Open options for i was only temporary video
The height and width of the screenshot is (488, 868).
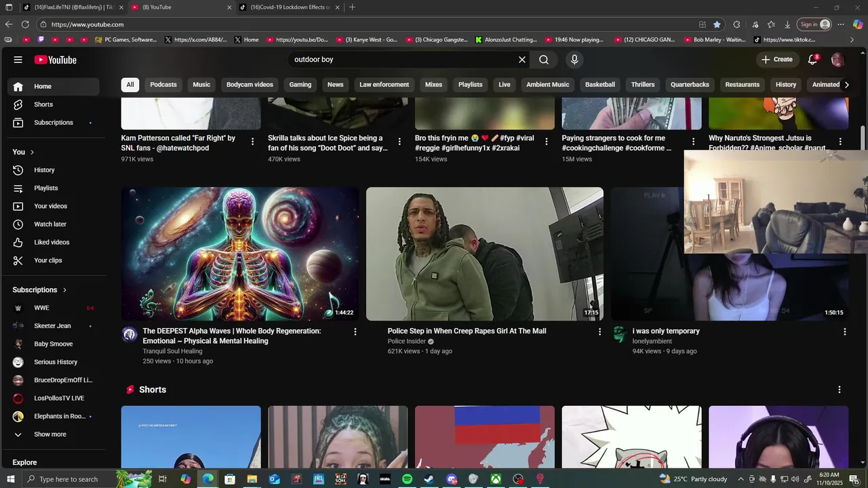tap(845, 331)
